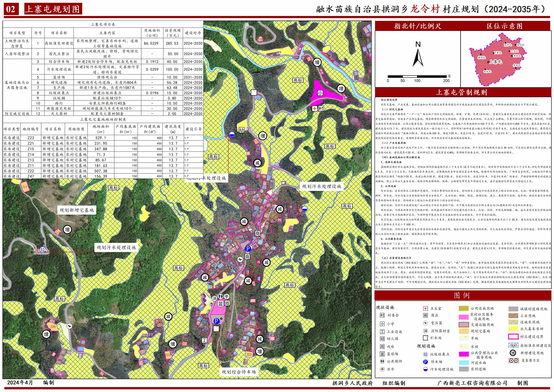Image resolution: width=554 pixels, height=392 pixels.
Task: Click the 变压器 icon in the legend
Action: click(426, 323)
